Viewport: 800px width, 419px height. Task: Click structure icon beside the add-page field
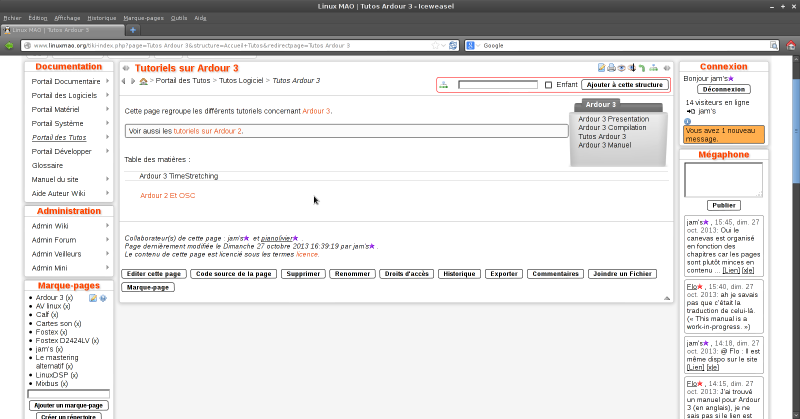click(444, 85)
